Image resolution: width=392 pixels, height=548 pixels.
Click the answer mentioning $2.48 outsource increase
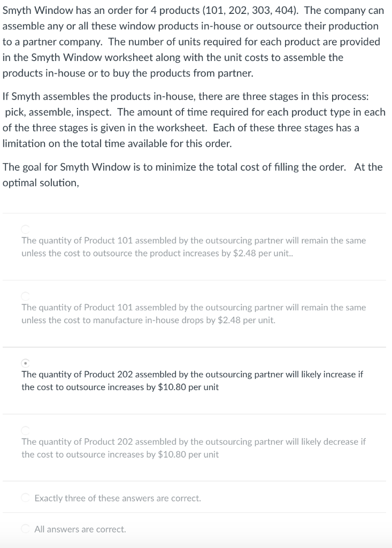(x=194, y=247)
